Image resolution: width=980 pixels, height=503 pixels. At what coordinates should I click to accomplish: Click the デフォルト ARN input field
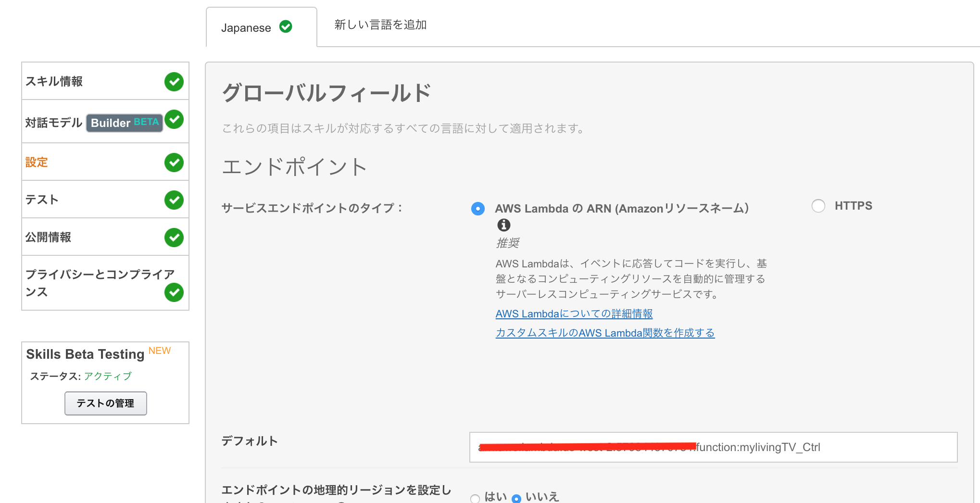coord(713,447)
